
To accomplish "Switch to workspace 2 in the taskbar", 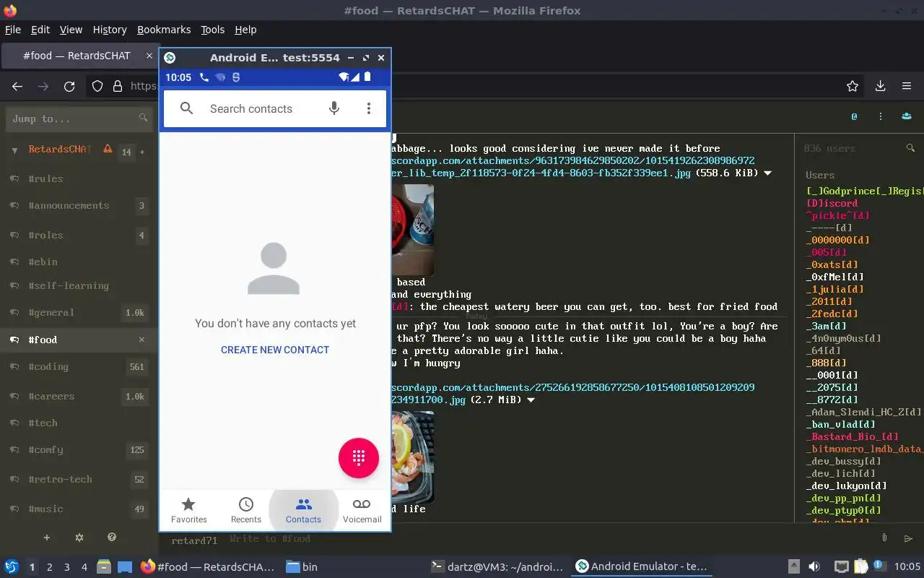I will coord(49,567).
